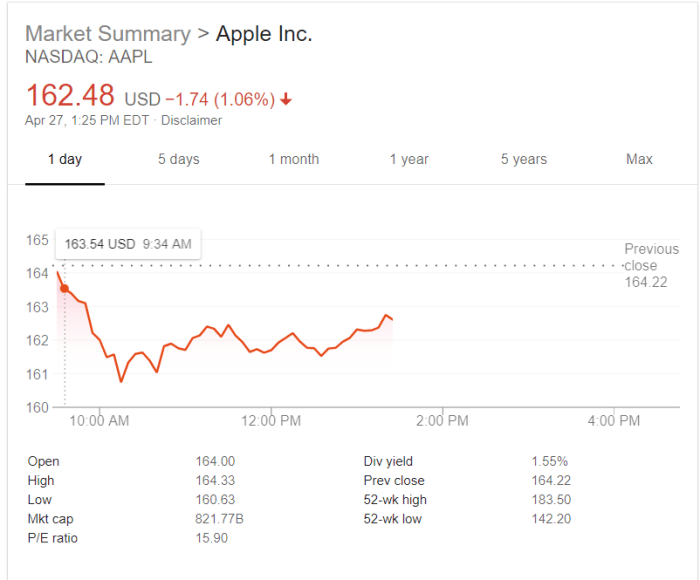Click the 12:00 PM axis label
The width and height of the screenshot is (700, 580).
pyautogui.click(x=271, y=421)
